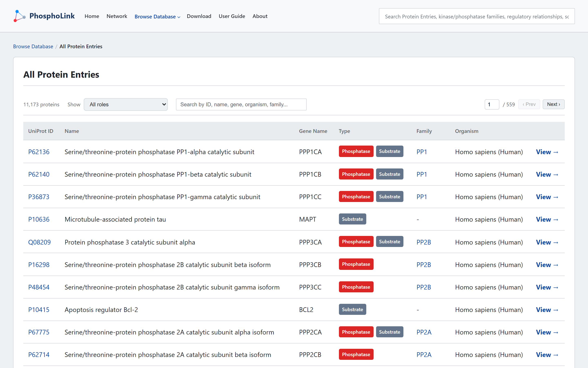Click the Phosphatase badge in the PPP1CA row
This screenshot has height=368, width=588.
click(356, 151)
